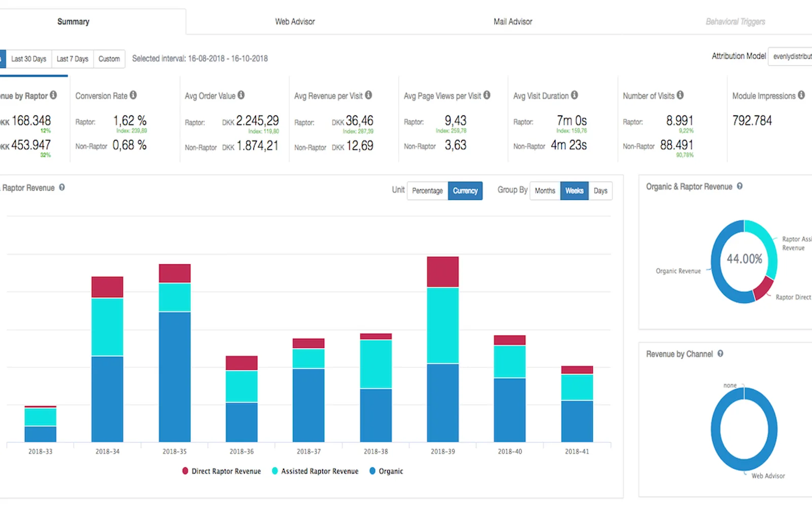Click the 2018-41 axis label
812x508 pixels.
click(577, 452)
